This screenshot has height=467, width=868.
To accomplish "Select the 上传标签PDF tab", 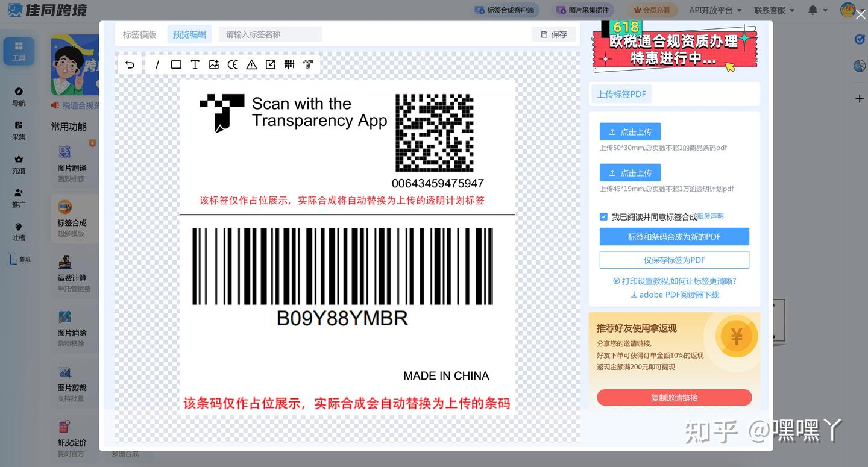I will click(x=621, y=95).
